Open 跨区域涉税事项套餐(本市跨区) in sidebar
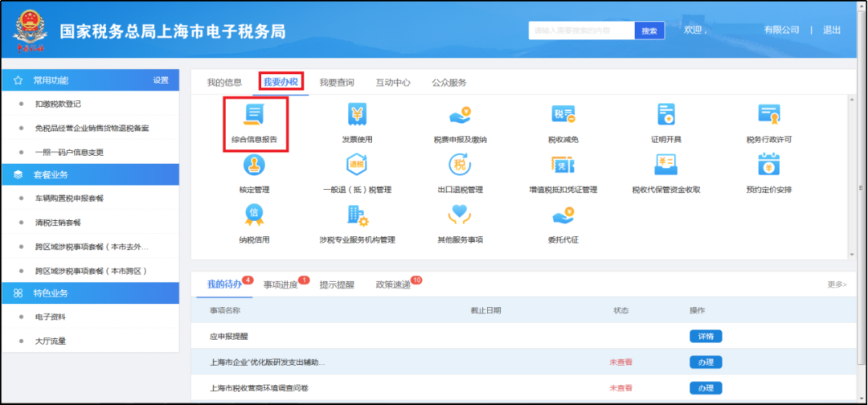Image resolution: width=868 pixels, height=405 pixels. 91,271
